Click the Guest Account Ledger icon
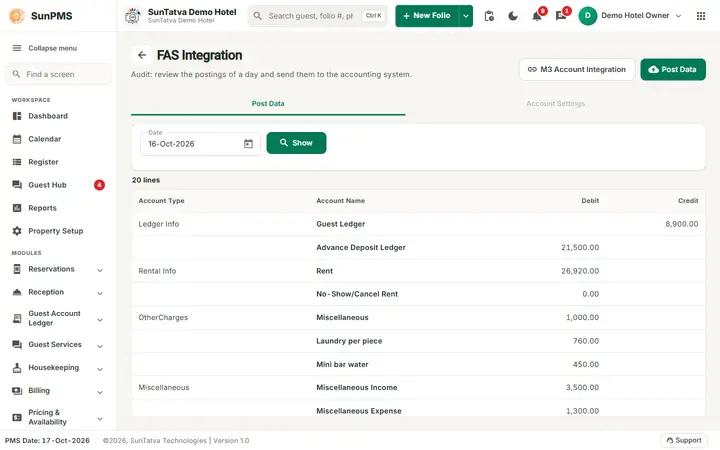This screenshot has height=450, width=720. pos(17,318)
